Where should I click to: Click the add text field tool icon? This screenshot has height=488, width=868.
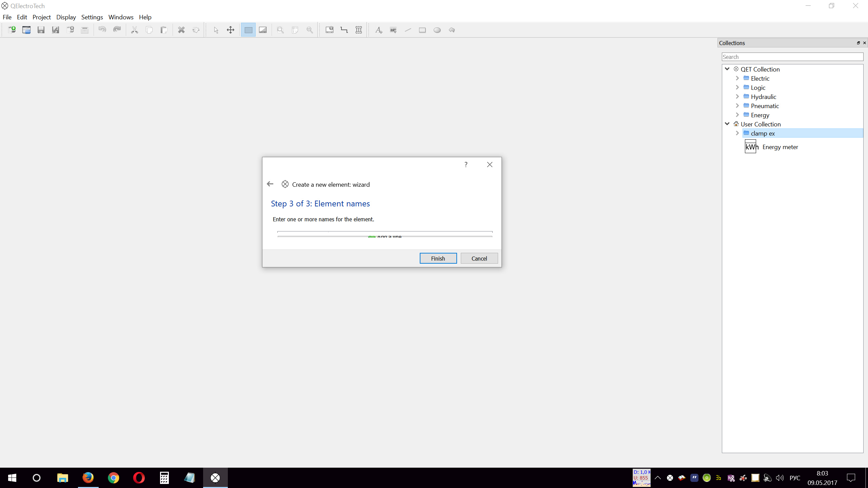coord(379,30)
